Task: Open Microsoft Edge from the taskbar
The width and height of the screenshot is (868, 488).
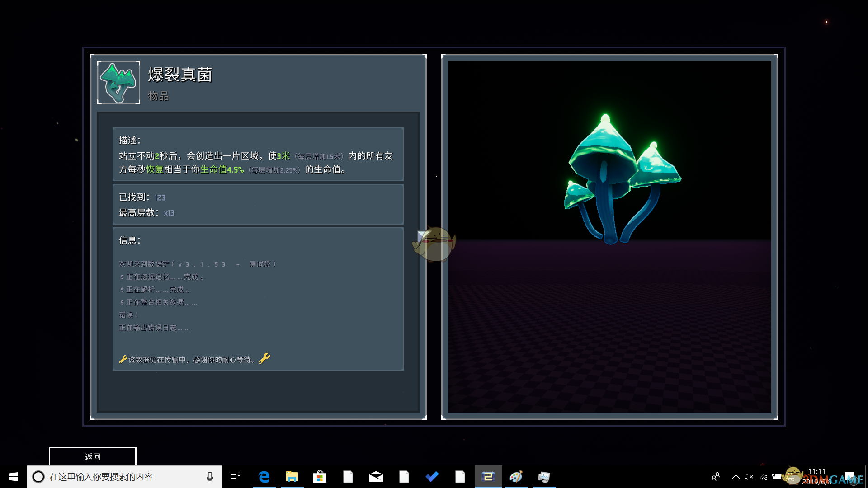Action: 264,477
